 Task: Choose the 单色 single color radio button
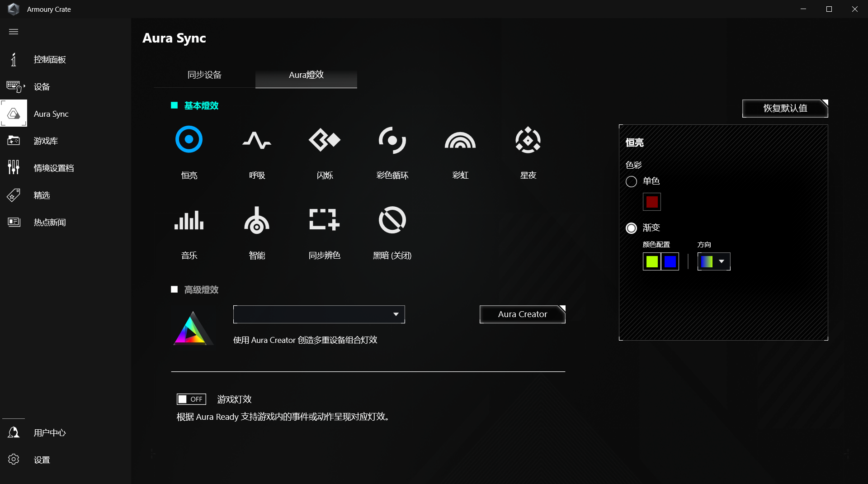pos(631,181)
